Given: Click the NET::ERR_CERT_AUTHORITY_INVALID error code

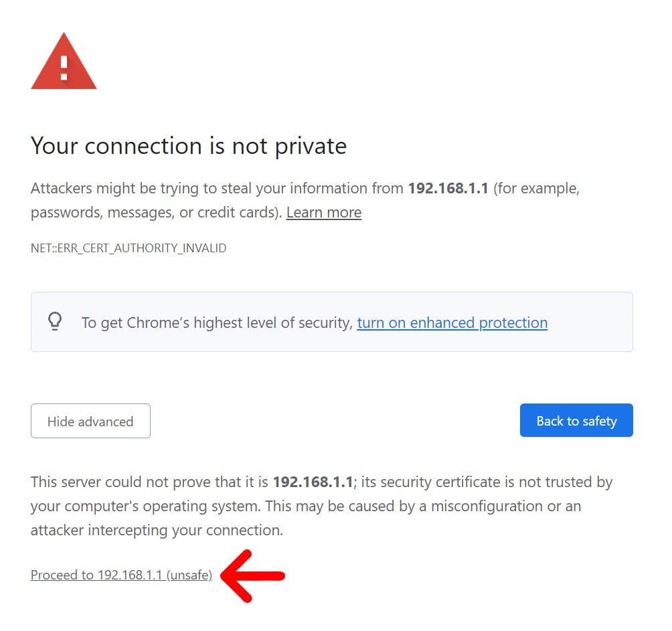Looking at the screenshot, I should [129, 248].
